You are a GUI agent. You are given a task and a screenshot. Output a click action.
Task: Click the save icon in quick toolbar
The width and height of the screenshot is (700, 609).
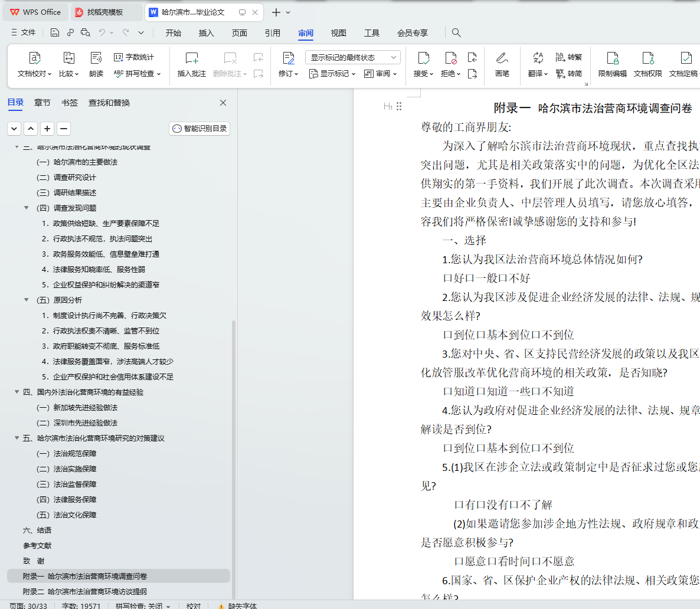(54, 32)
